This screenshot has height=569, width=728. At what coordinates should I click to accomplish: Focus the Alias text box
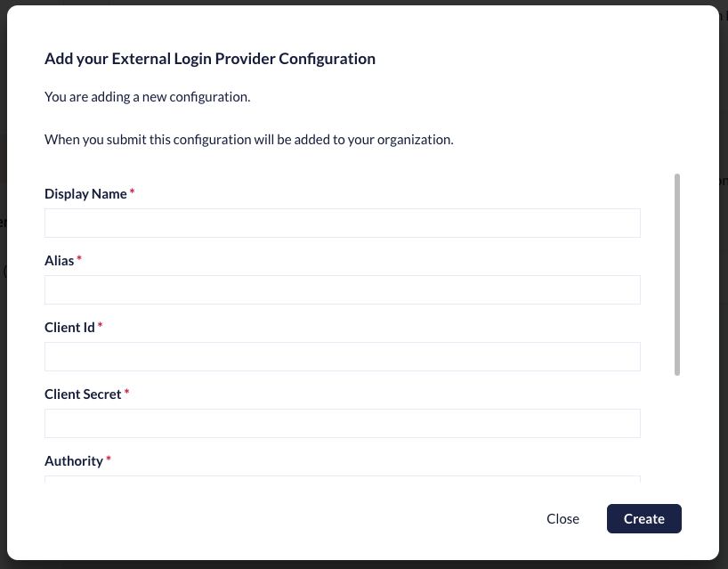(x=343, y=290)
